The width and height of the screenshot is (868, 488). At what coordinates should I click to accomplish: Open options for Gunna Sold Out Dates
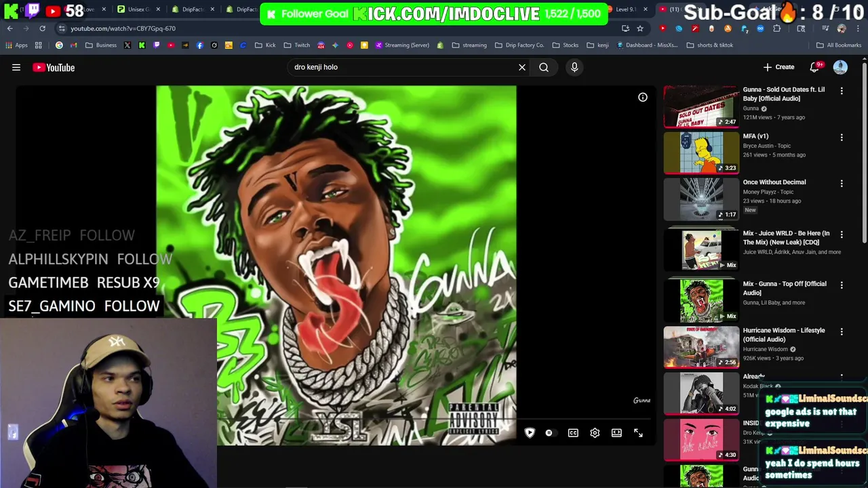click(842, 91)
